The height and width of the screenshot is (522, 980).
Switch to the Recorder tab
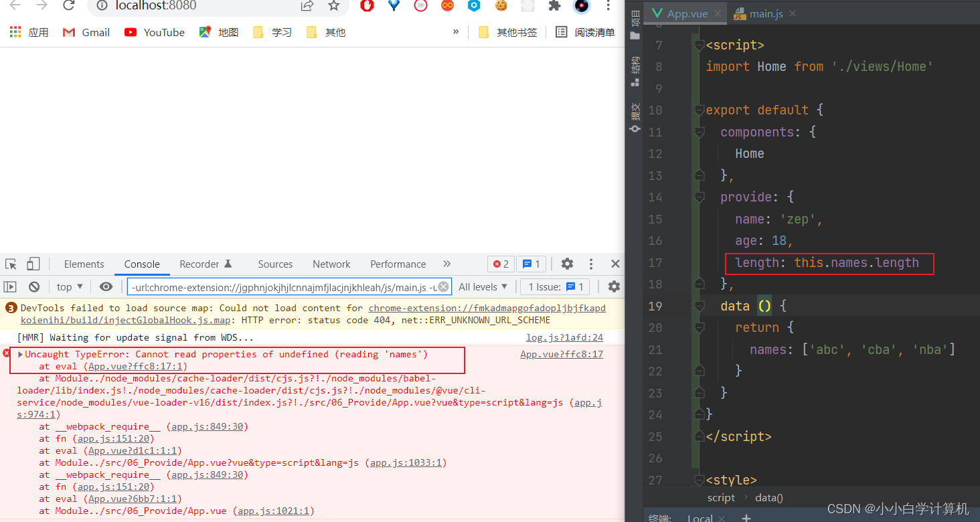click(206, 264)
